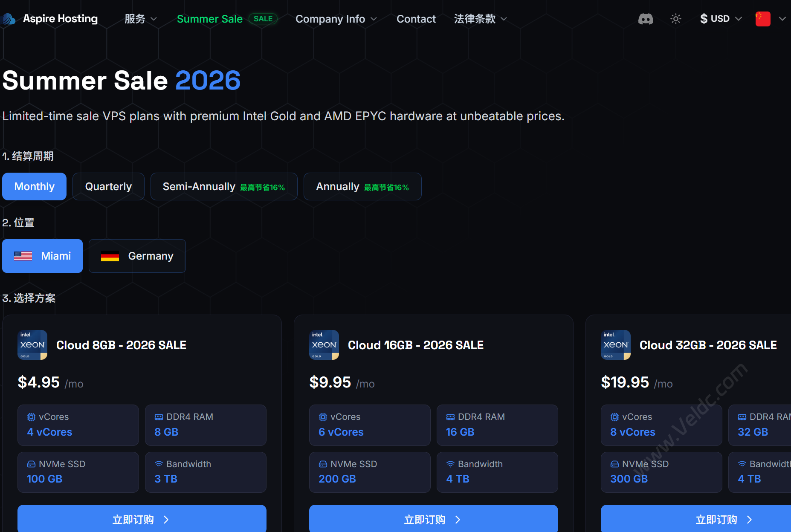Click the US flag icon
Viewport: 791px width, 532px height.
[23, 256]
